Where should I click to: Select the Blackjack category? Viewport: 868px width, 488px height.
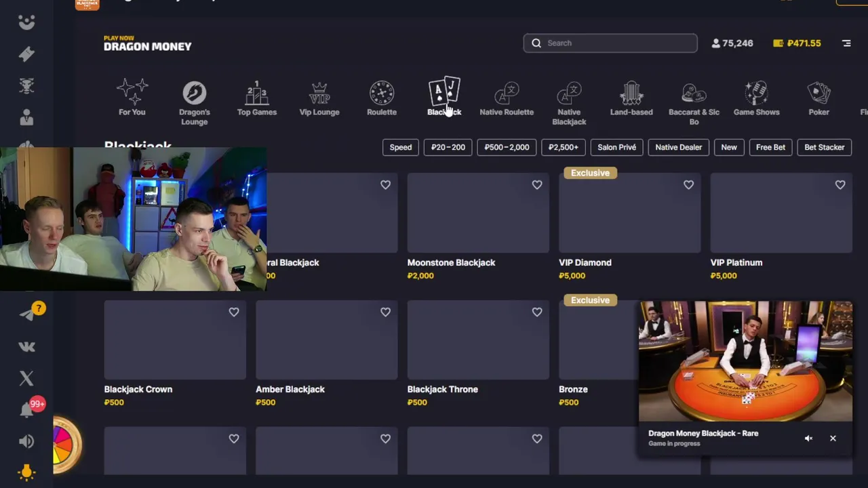[x=444, y=97]
